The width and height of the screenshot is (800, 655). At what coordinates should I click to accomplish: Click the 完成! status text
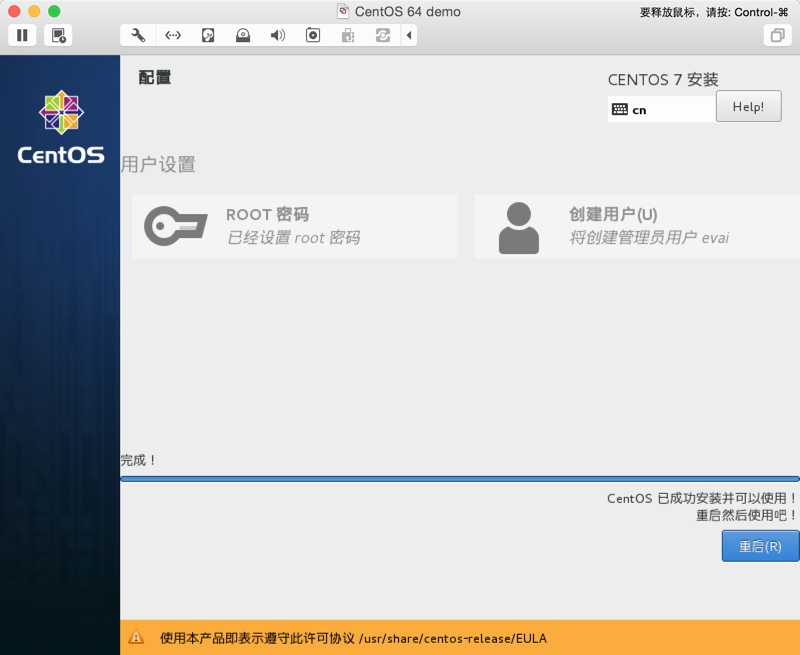tap(138, 460)
